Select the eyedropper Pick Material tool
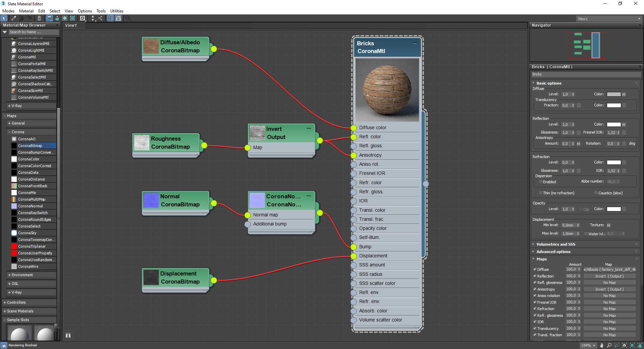 click(x=14, y=18)
